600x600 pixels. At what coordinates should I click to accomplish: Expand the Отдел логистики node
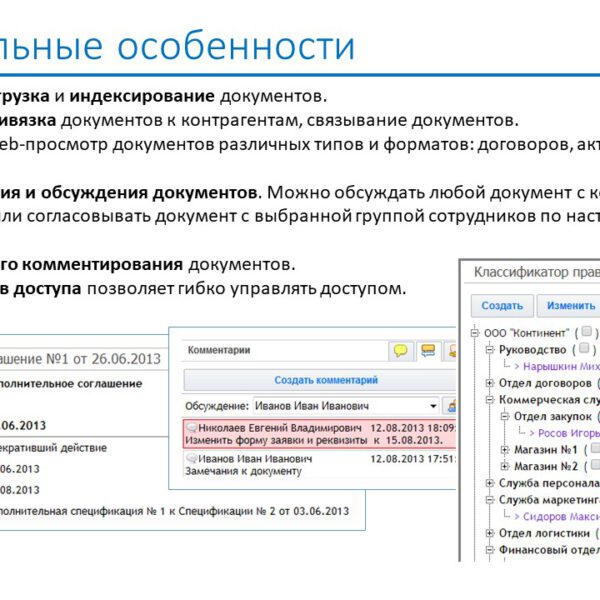(489, 533)
